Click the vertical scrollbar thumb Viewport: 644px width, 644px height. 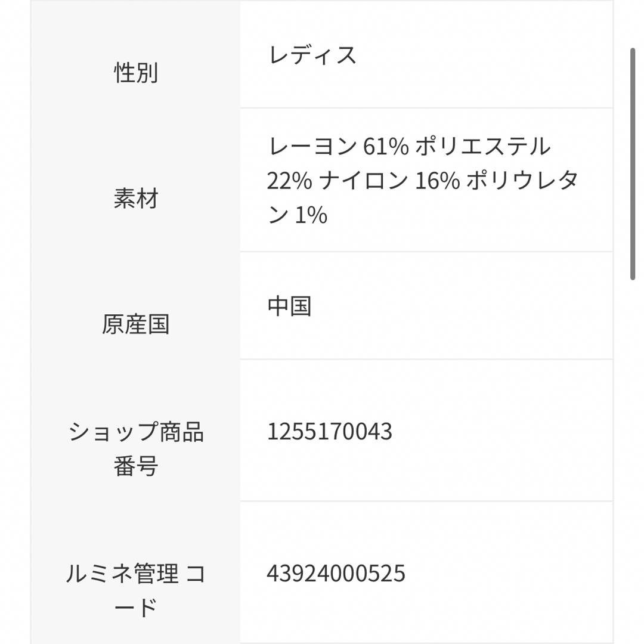633,165
